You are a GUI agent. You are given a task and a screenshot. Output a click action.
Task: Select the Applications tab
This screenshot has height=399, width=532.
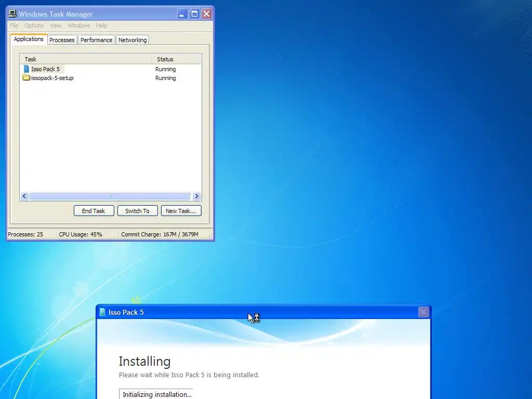point(29,39)
